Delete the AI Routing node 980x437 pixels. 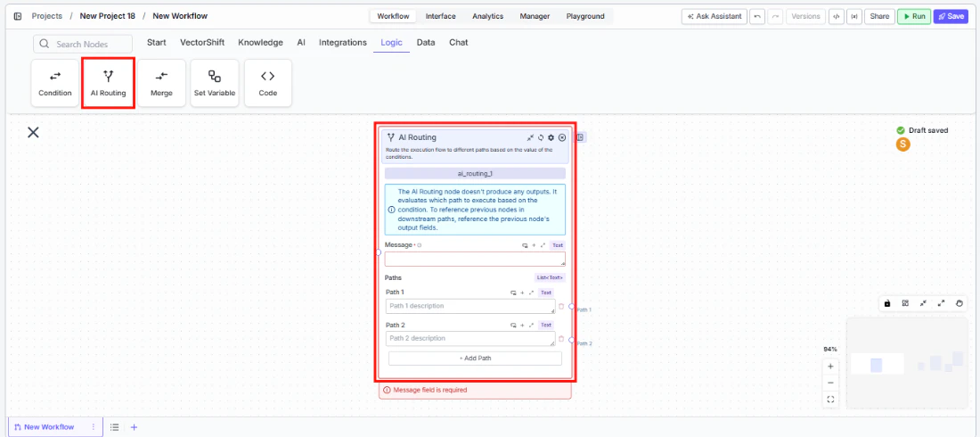tap(562, 137)
